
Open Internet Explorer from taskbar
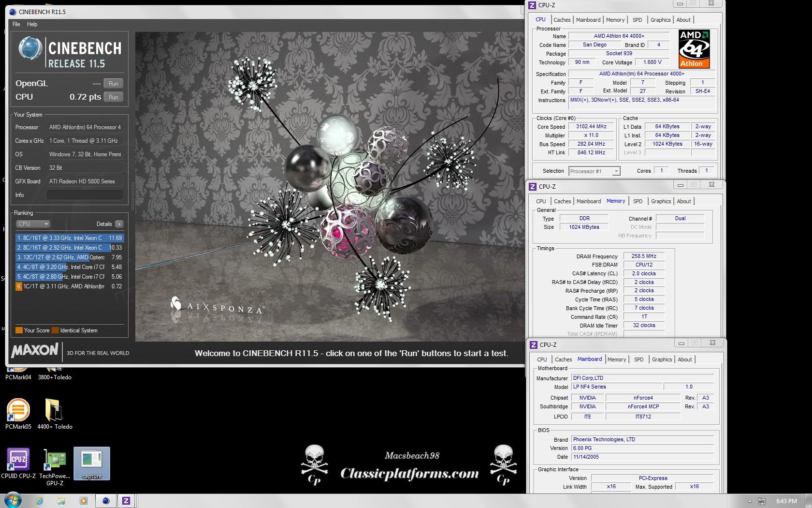pyautogui.click(x=39, y=501)
